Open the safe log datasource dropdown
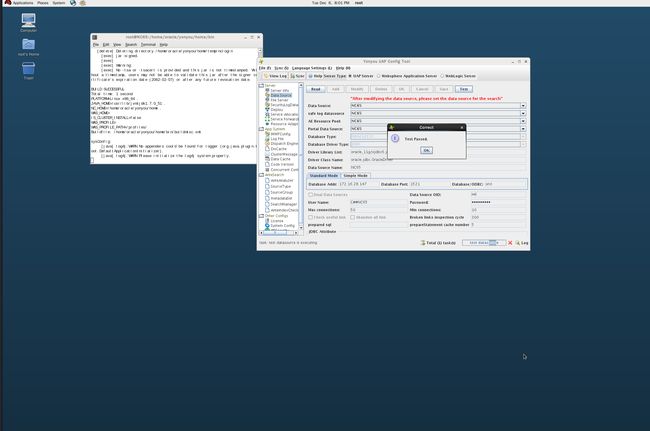 coord(523,113)
